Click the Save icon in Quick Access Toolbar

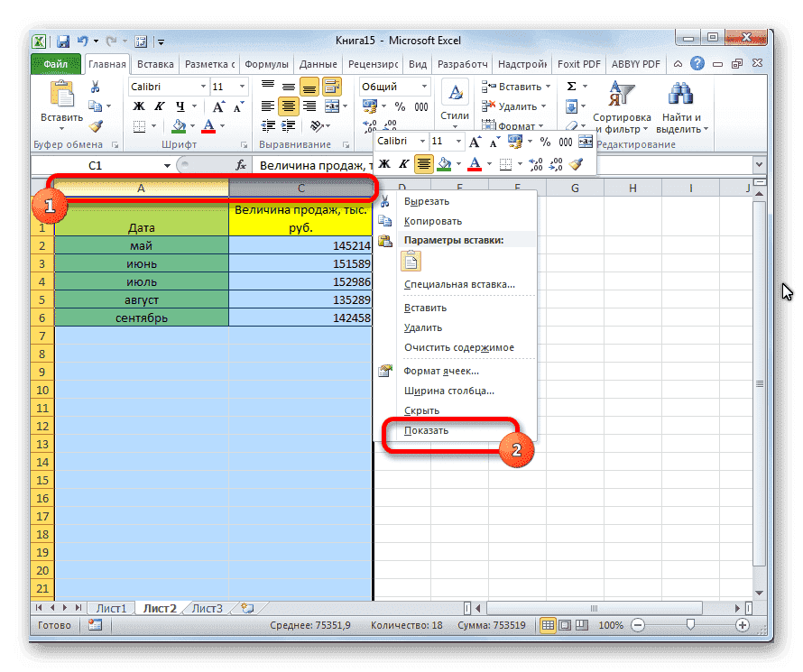point(63,41)
